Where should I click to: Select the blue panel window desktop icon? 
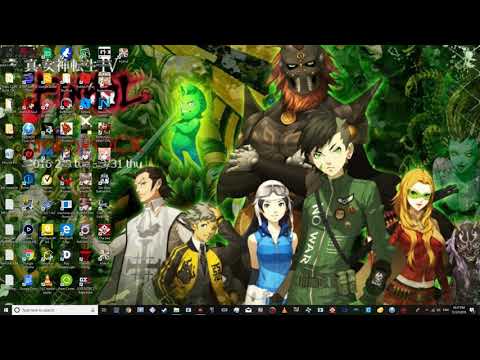point(66,204)
